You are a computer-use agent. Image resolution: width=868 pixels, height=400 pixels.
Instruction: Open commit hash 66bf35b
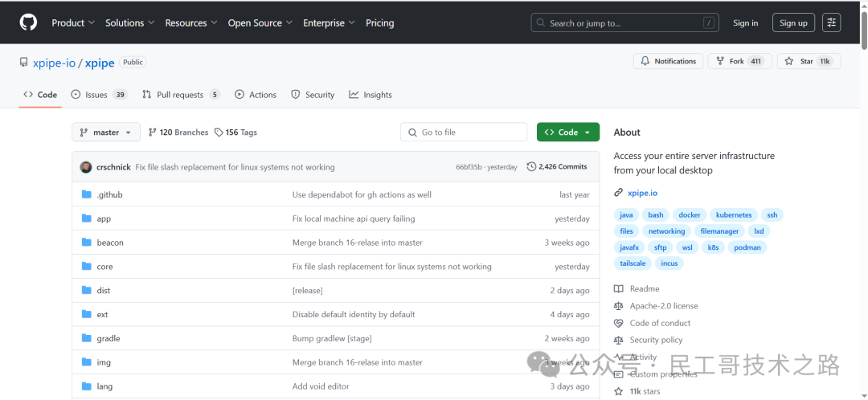[469, 167]
